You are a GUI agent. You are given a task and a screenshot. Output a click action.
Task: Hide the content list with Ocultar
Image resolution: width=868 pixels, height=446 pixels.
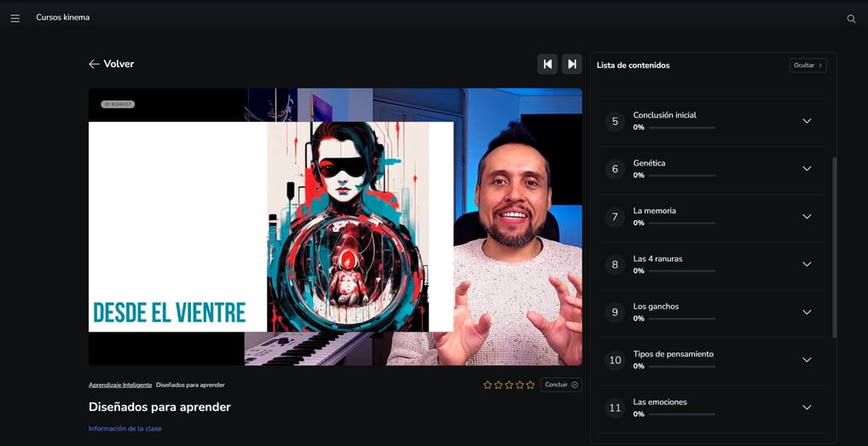[808, 66]
